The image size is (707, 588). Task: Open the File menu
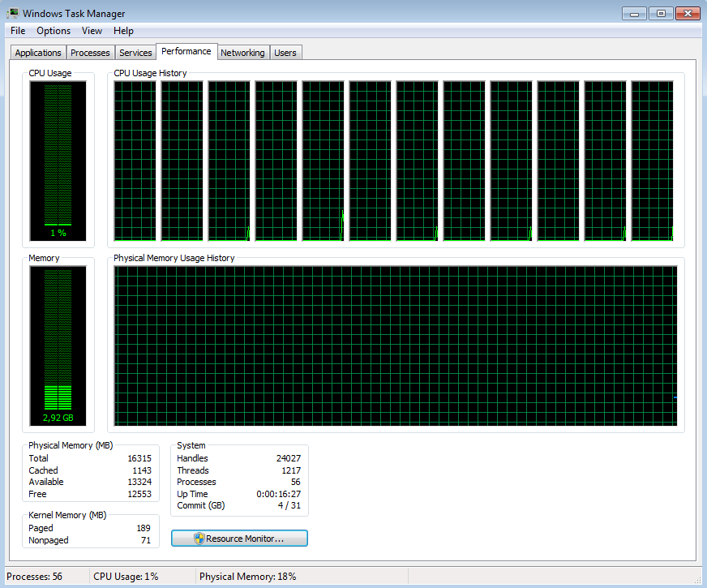pos(18,31)
